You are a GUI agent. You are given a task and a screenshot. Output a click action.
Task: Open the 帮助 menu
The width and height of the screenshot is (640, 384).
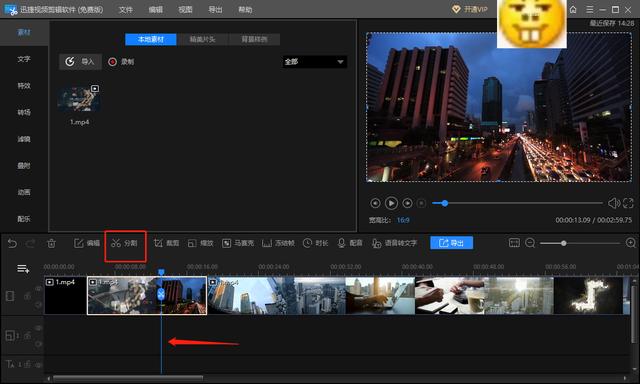pyautogui.click(x=245, y=9)
